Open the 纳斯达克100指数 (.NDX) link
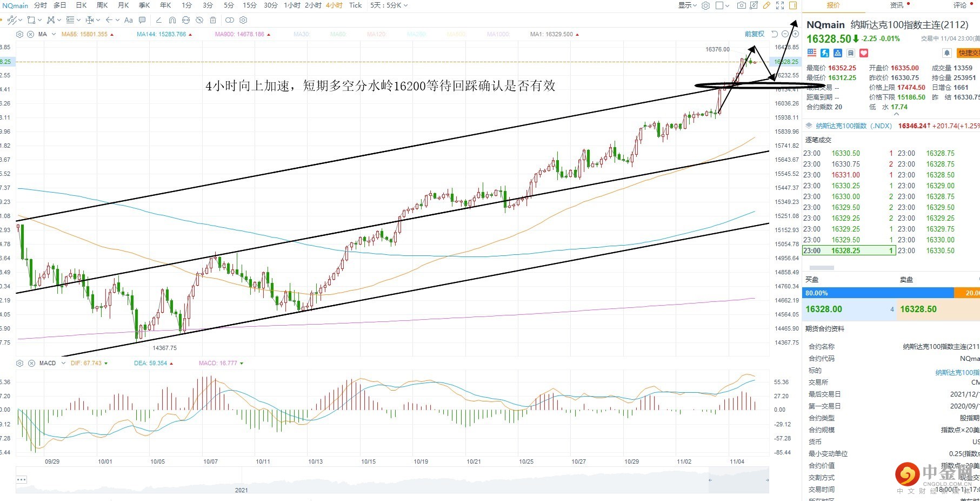The height and width of the screenshot is (501, 980). [x=854, y=126]
